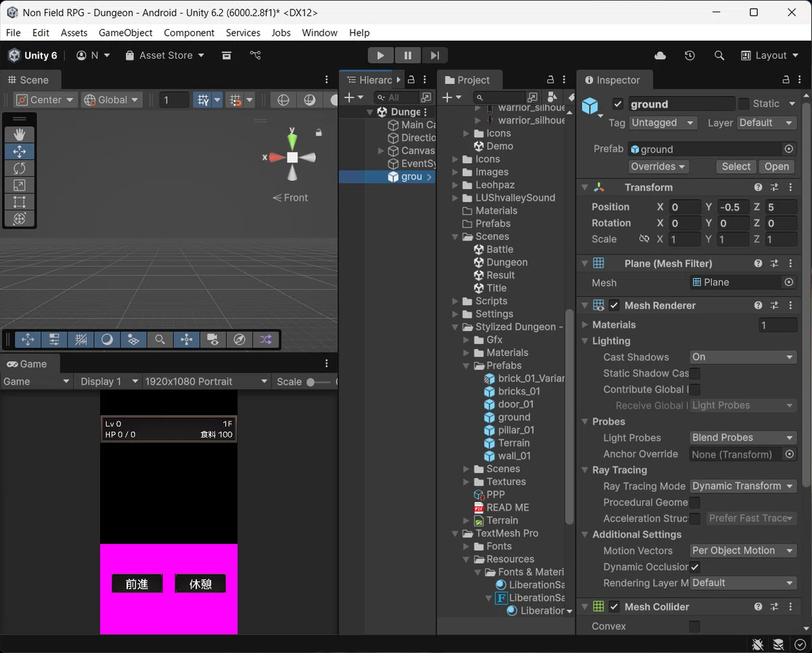
Task: Select the Rect tool
Action: (20, 202)
